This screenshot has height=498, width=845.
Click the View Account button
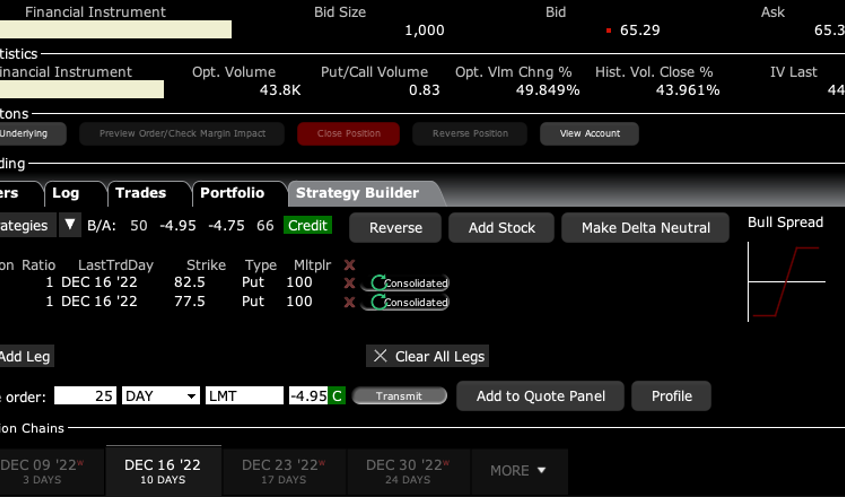(590, 134)
